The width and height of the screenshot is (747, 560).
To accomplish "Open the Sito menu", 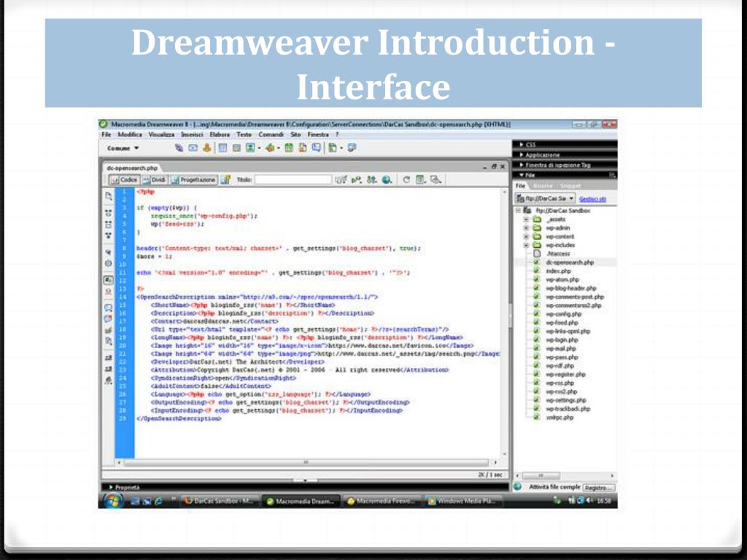I will pyautogui.click(x=296, y=135).
